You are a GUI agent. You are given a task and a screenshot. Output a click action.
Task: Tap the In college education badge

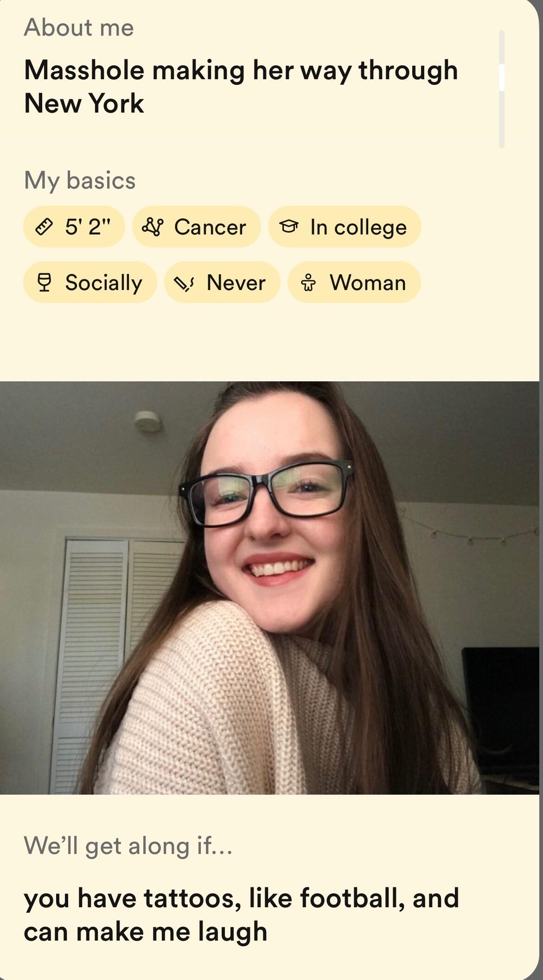[x=345, y=227]
